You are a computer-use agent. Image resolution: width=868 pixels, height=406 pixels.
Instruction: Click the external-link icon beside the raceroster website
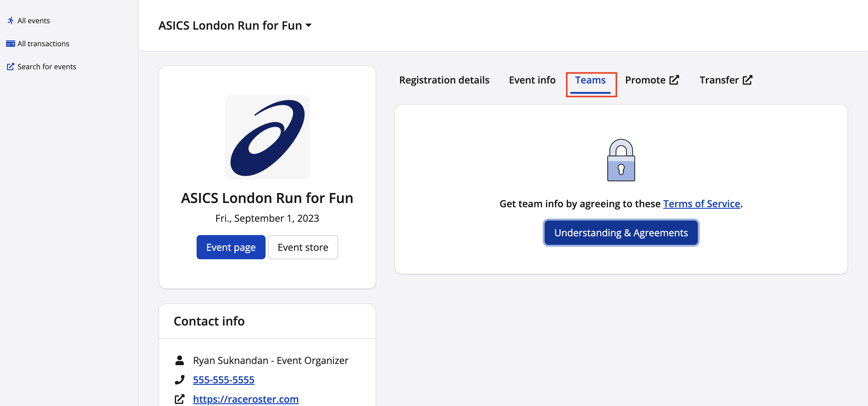pos(180,399)
